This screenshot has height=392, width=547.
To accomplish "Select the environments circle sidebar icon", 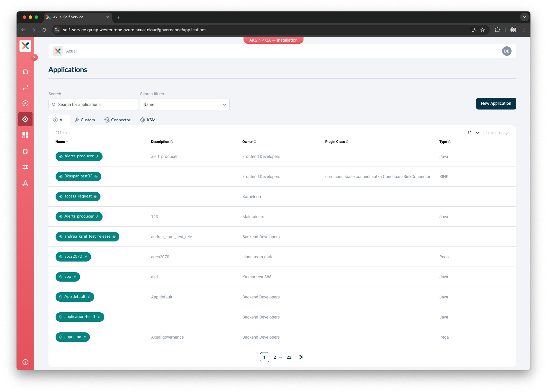I will [25, 103].
